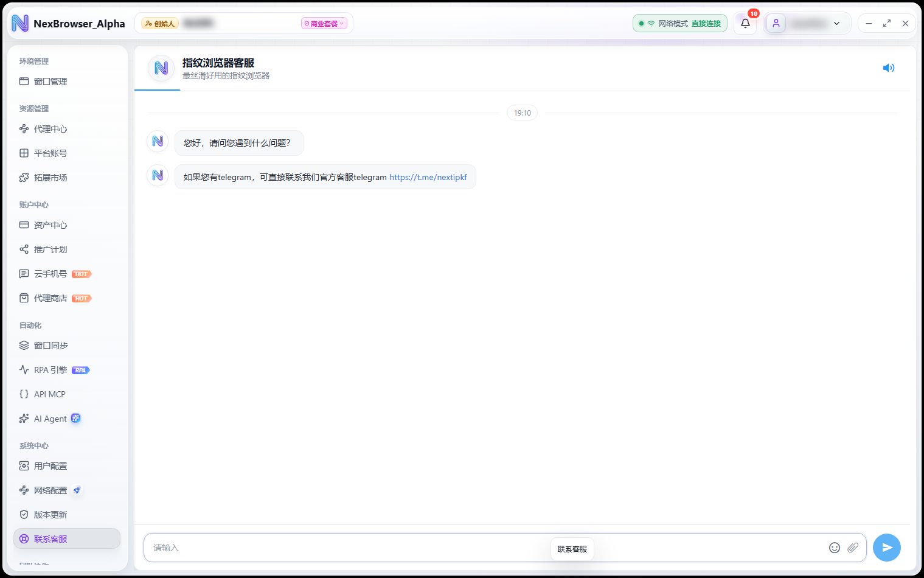Click the 网络配置 network icon
Image resolution: width=924 pixels, height=578 pixels.
click(24, 490)
